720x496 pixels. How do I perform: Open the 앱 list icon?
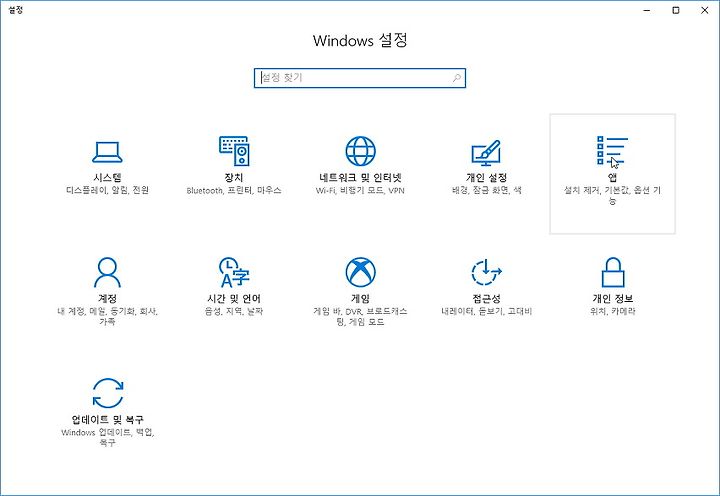click(x=612, y=150)
